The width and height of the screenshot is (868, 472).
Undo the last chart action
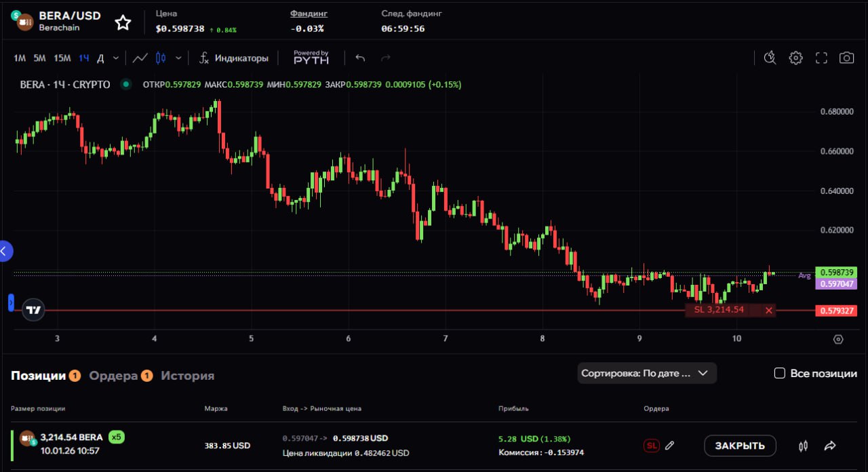click(x=360, y=58)
